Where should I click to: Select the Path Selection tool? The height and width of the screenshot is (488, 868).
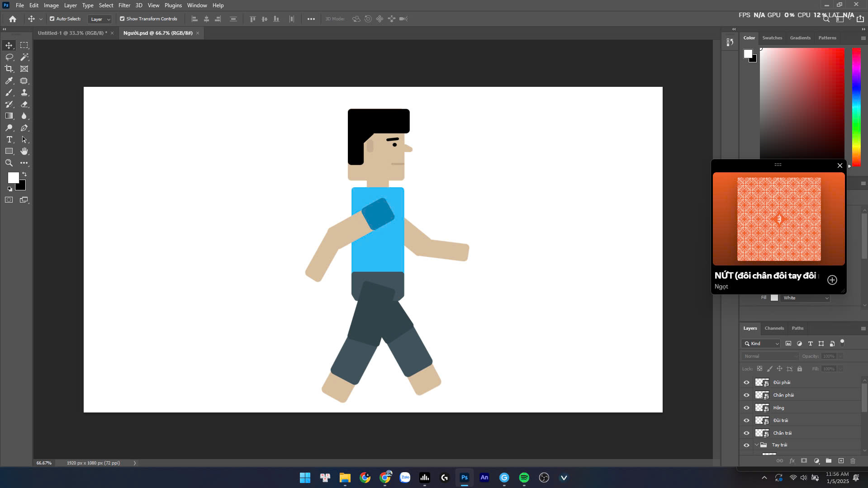24,139
